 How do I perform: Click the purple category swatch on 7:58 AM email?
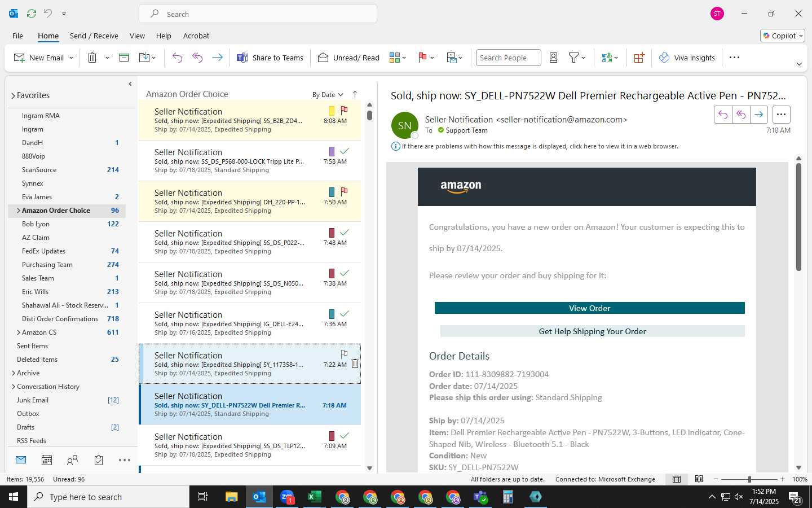(332, 151)
